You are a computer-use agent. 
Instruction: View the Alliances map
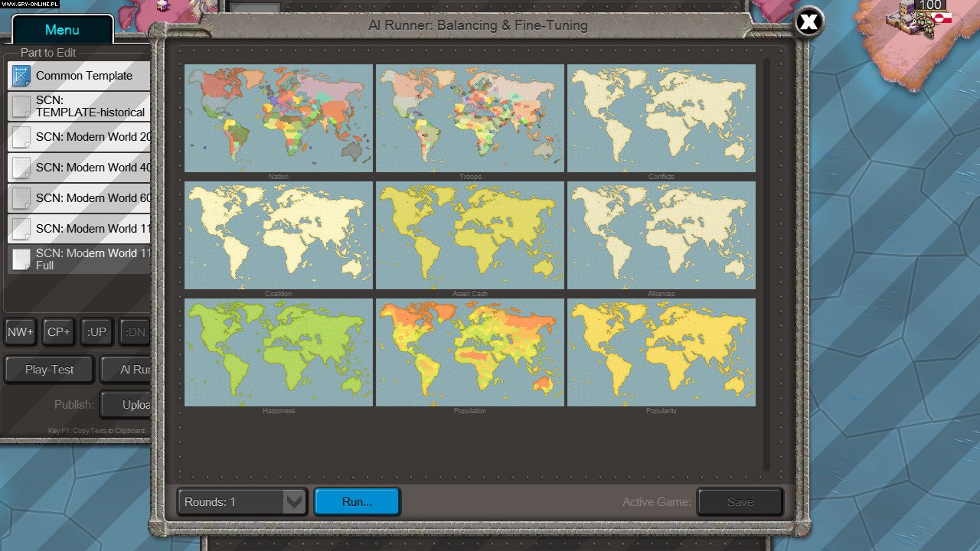[x=661, y=234]
